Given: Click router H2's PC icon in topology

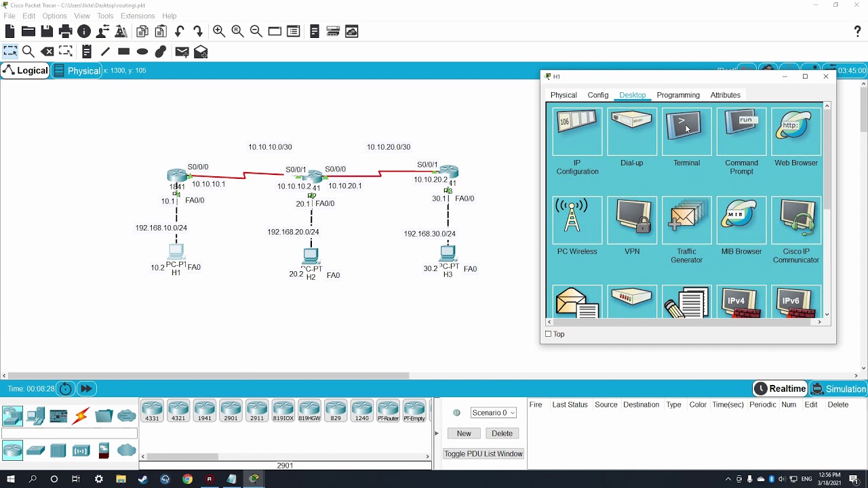Looking at the screenshot, I should point(311,256).
